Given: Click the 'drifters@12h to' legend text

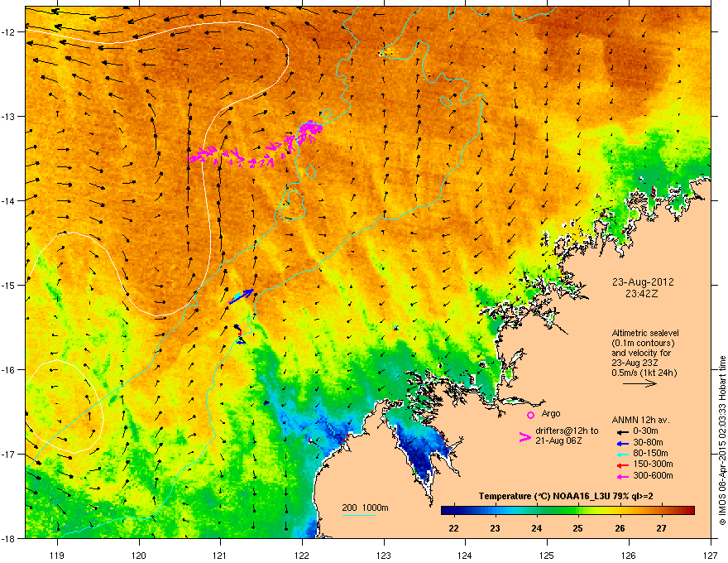Looking at the screenshot, I should [567, 431].
